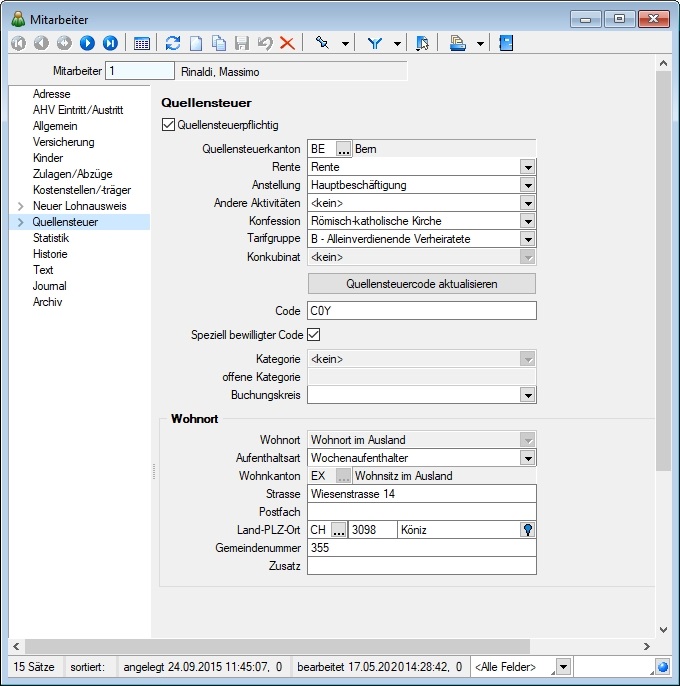680x686 pixels.
Task: Click the Mitarbeiter number field
Action: pyautogui.click(x=140, y=71)
